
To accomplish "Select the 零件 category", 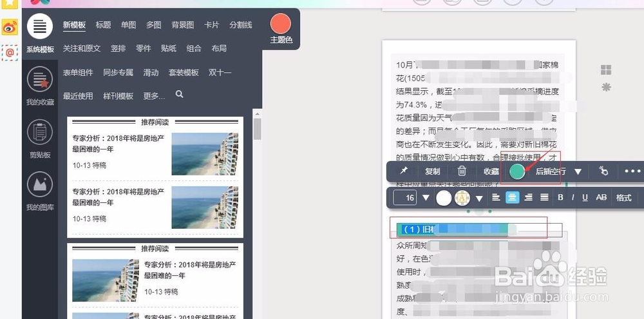I will tap(144, 48).
